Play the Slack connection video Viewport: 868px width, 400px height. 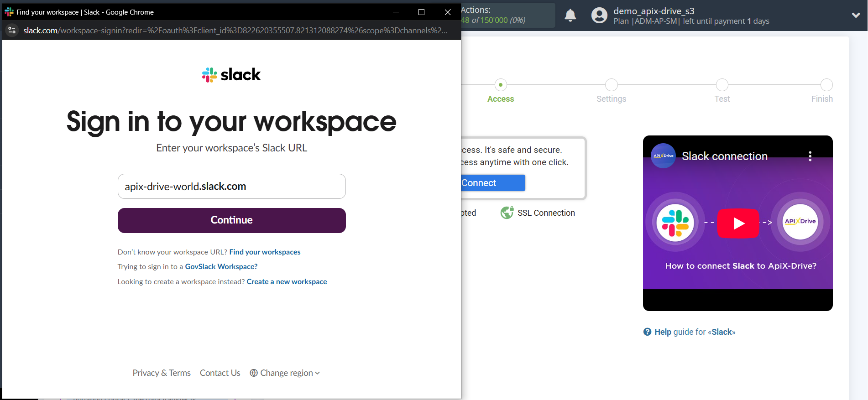coord(738,223)
